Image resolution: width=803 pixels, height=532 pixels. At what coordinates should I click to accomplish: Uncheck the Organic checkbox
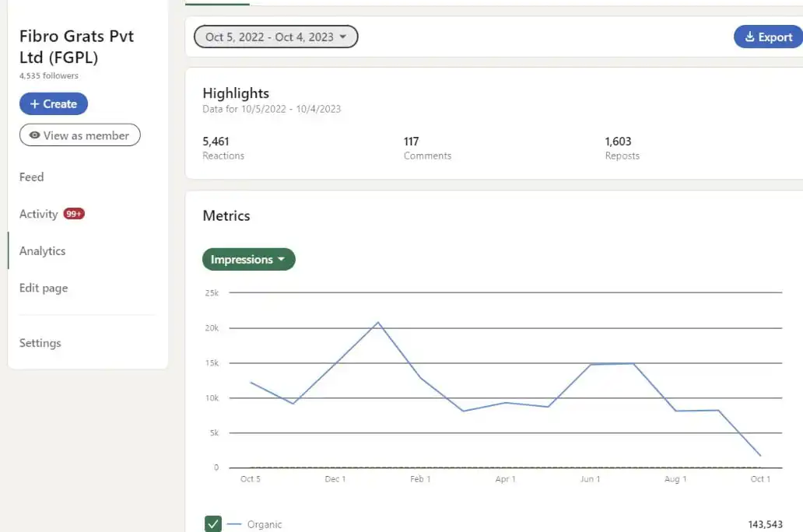(213, 524)
